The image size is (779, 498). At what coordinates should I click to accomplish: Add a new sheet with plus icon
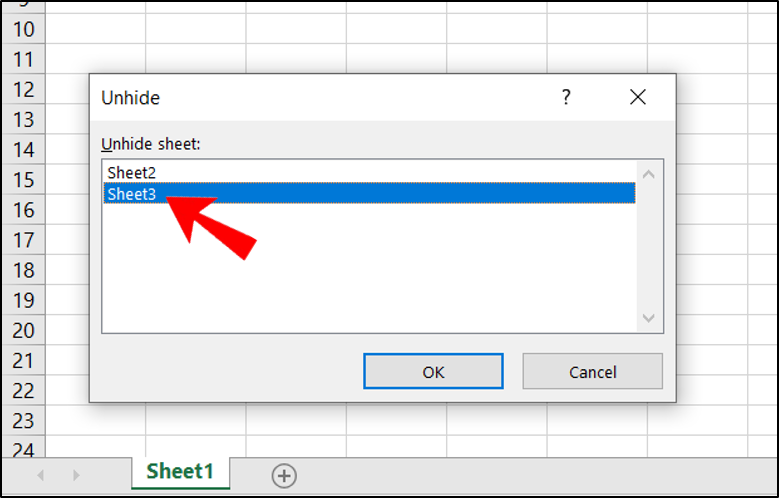[284, 474]
